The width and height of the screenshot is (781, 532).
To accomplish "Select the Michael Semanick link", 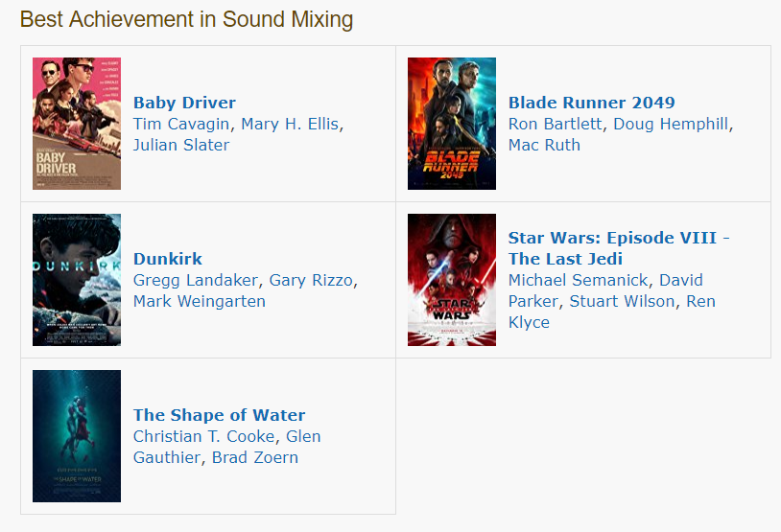I will click(579, 280).
